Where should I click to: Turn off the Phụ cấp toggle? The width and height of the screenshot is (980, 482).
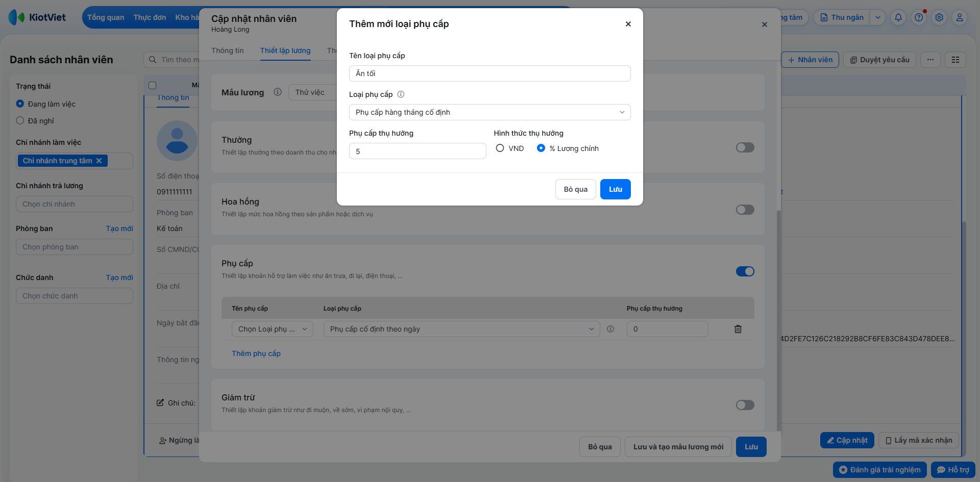click(x=745, y=271)
